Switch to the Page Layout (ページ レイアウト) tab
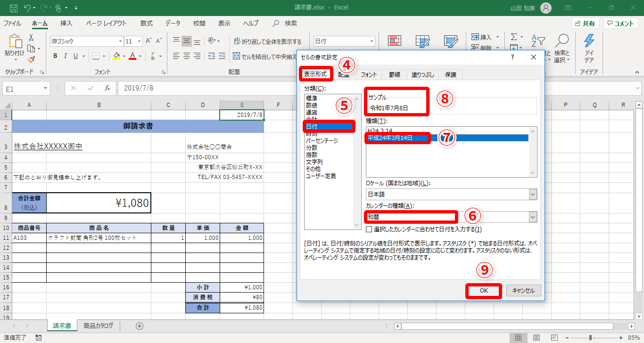 [106, 23]
